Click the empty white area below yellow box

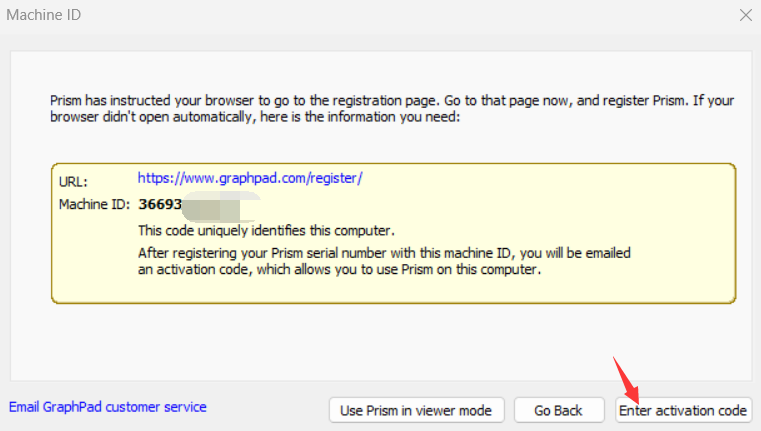380,340
